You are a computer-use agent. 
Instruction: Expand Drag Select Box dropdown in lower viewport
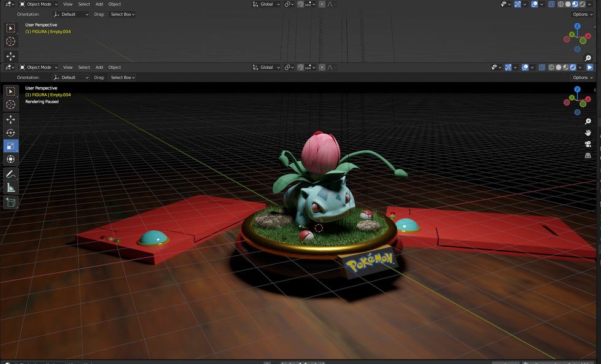123,78
